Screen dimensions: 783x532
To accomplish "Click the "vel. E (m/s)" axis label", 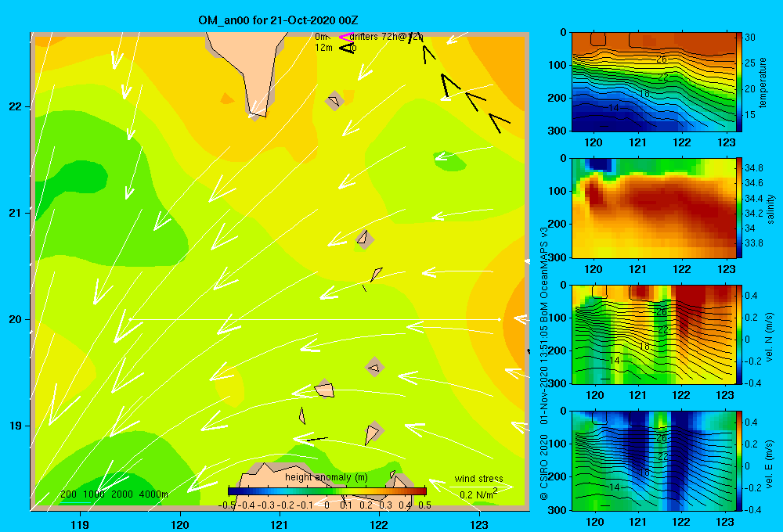I will pyautogui.click(x=769, y=463).
